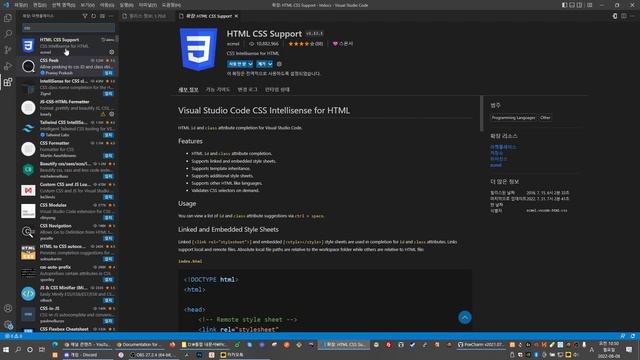The height and width of the screenshot is (360, 640).
Task: Click the sync icon left of the split editor button
Action: coord(615,16)
